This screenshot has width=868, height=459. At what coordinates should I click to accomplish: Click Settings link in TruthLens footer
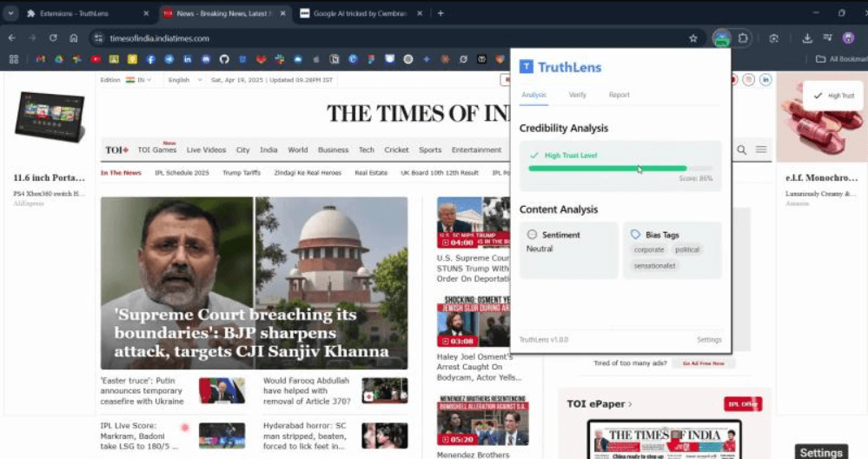pos(708,340)
